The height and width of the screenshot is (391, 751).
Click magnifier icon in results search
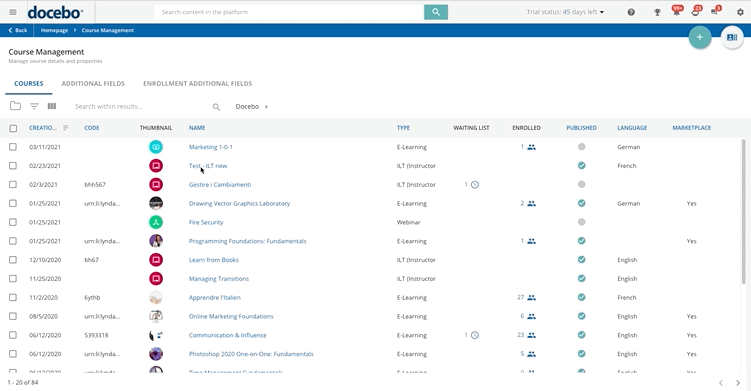216,107
